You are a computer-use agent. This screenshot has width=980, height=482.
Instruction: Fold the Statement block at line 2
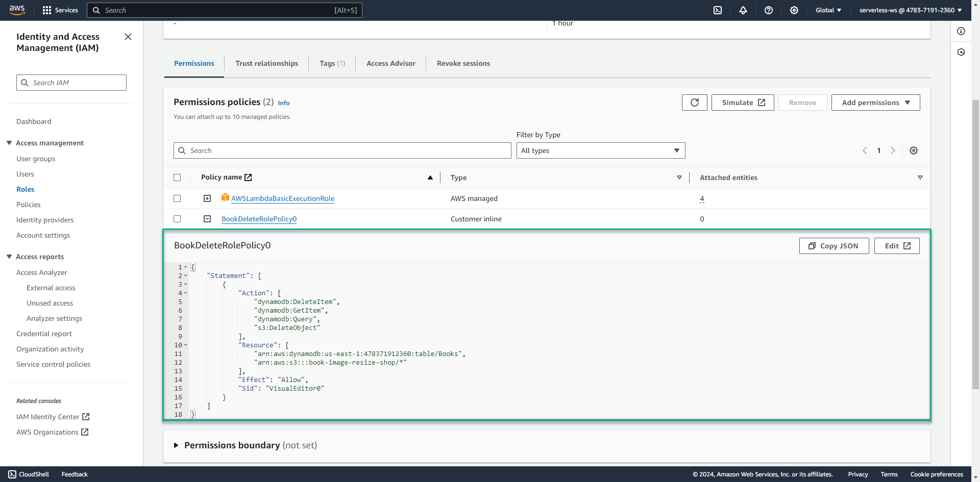click(x=186, y=276)
